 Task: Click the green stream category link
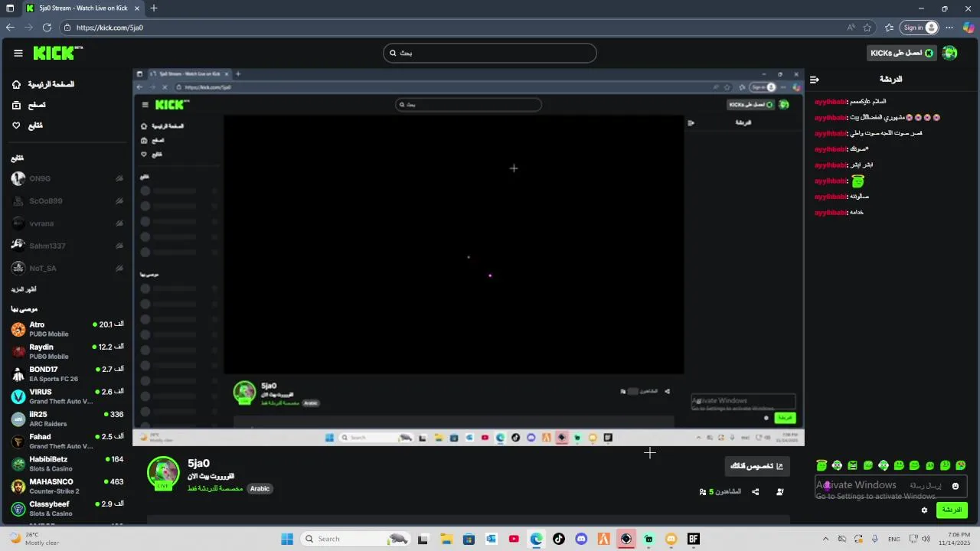point(215,488)
